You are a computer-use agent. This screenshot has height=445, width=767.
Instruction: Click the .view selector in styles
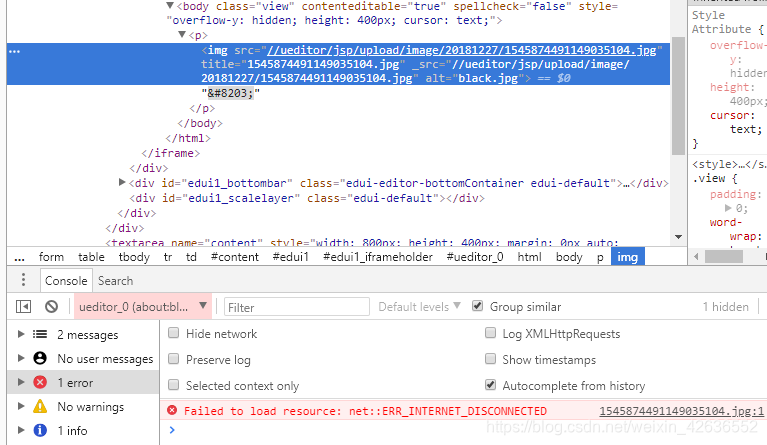click(x=708, y=178)
